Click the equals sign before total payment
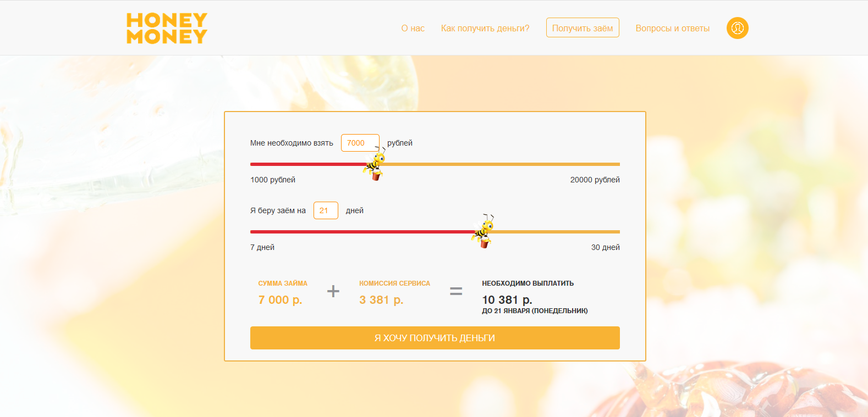Viewport: 868px width, 417px height. [x=456, y=291]
